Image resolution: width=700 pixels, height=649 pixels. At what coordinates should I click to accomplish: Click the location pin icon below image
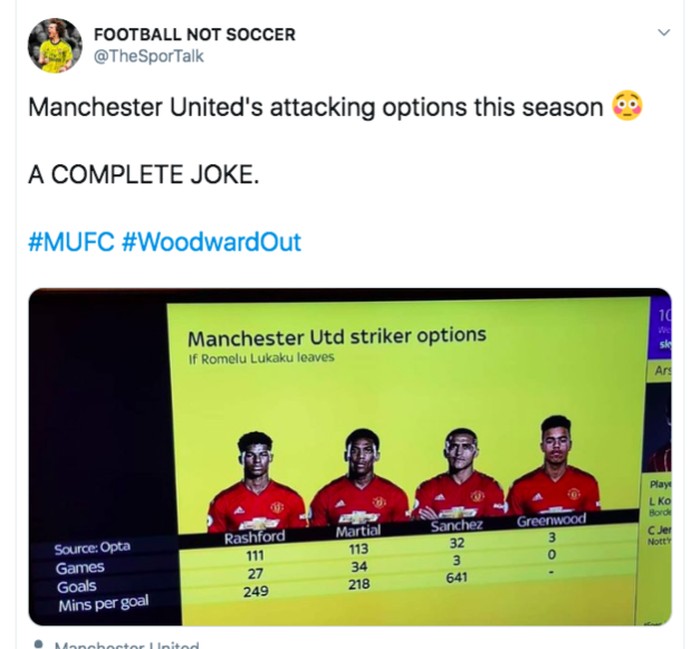click(39, 645)
